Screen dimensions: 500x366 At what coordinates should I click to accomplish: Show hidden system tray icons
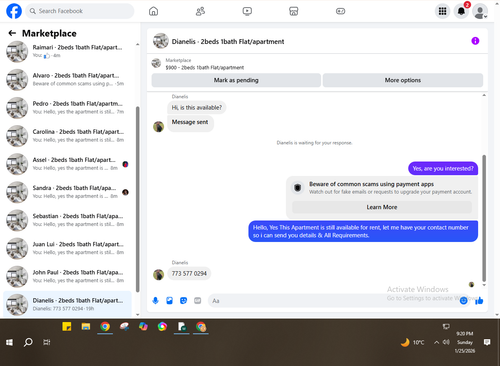click(x=436, y=342)
